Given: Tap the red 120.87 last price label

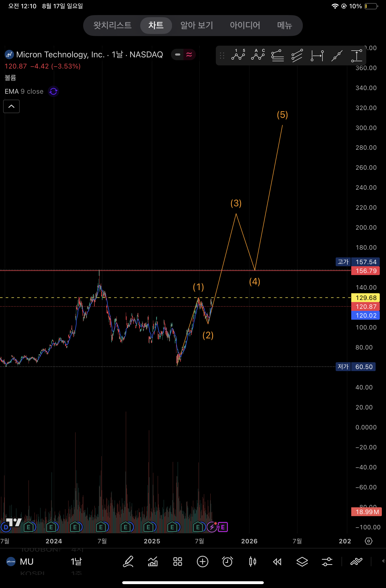Looking at the screenshot, I should pos(366,306).
